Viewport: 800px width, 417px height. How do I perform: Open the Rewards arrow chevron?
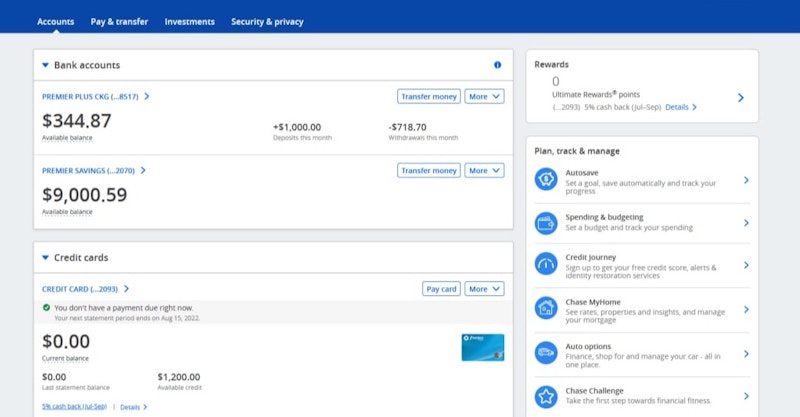point(741,98)
